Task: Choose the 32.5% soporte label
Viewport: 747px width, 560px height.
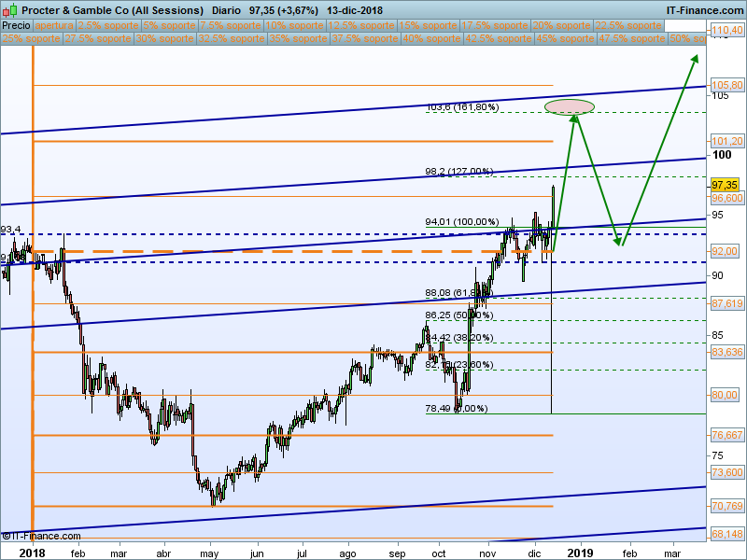Action: tap(232, 38)
